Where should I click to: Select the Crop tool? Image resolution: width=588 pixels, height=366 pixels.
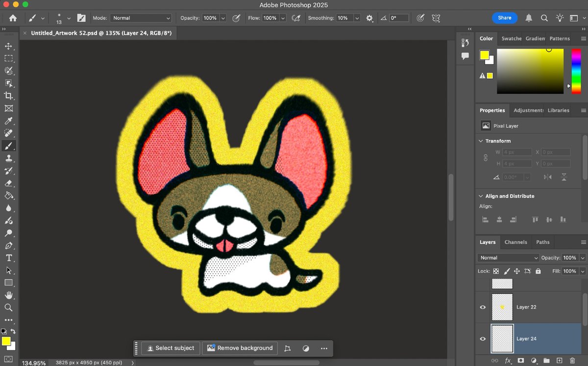[8, 96]
